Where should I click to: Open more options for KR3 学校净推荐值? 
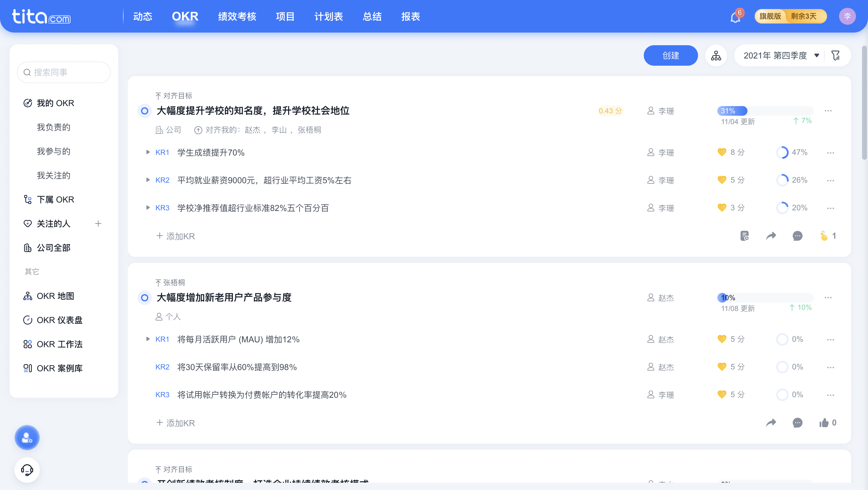click(x=831, y=208)
